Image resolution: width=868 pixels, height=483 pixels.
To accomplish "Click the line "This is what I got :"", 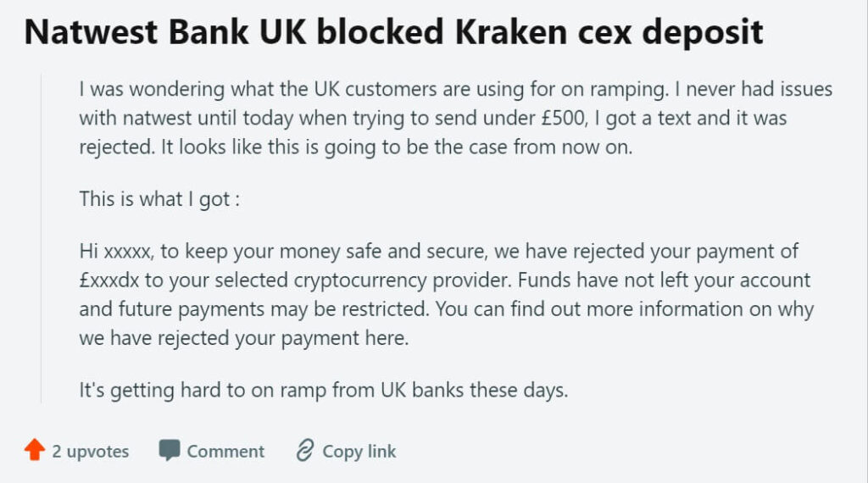I will (159, 198).
